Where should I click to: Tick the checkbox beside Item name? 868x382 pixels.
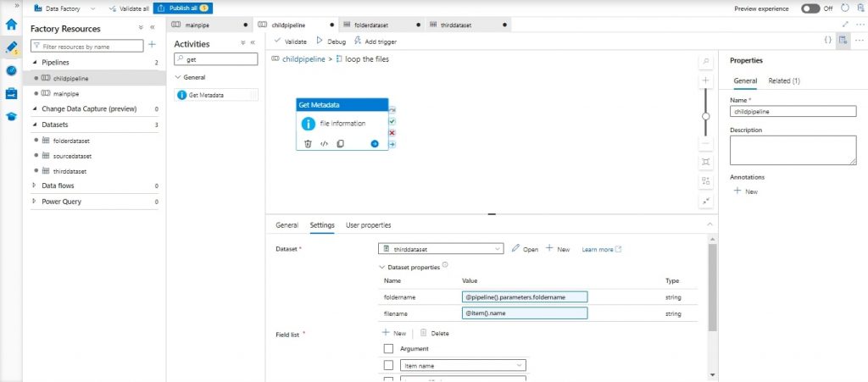tap(388, 365)
